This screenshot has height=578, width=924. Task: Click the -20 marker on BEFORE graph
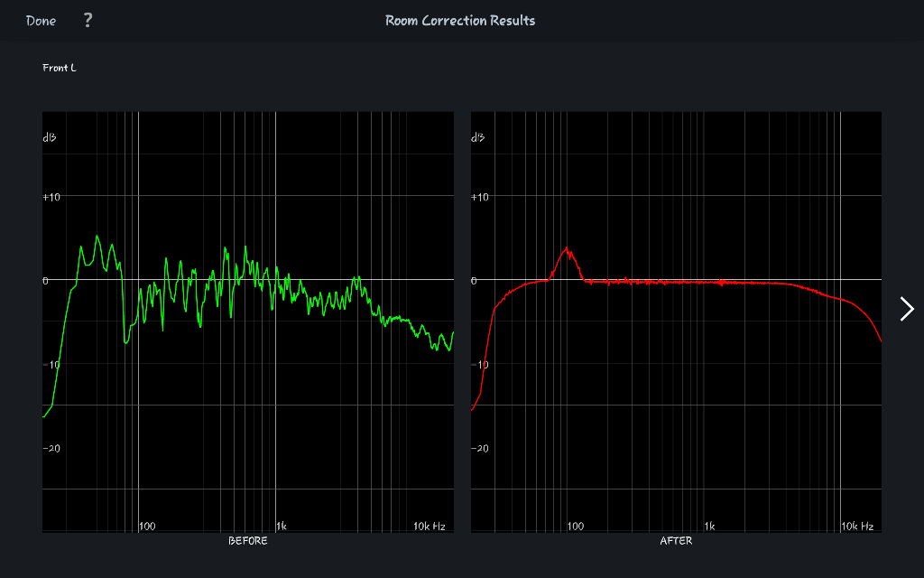point(51,448)
